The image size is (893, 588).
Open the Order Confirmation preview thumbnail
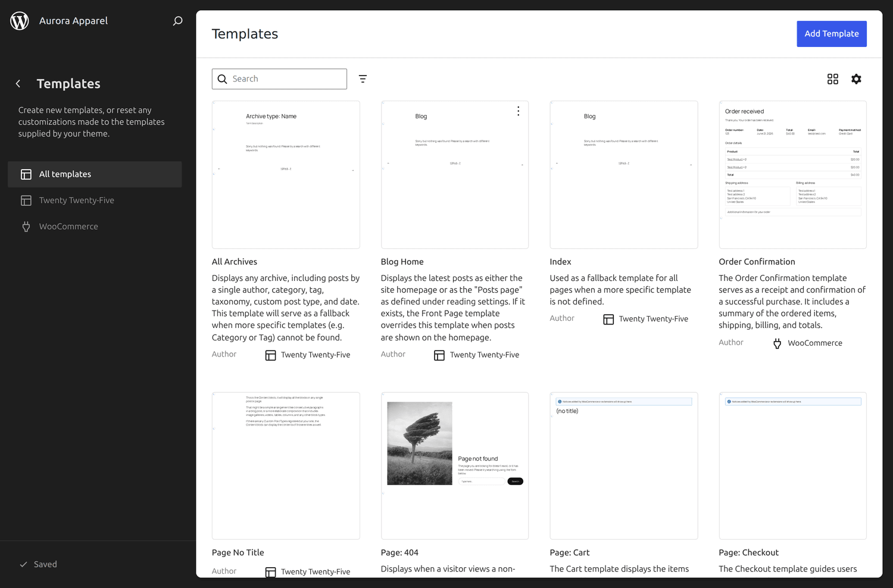pyautogui.click(x=792, y=175)
